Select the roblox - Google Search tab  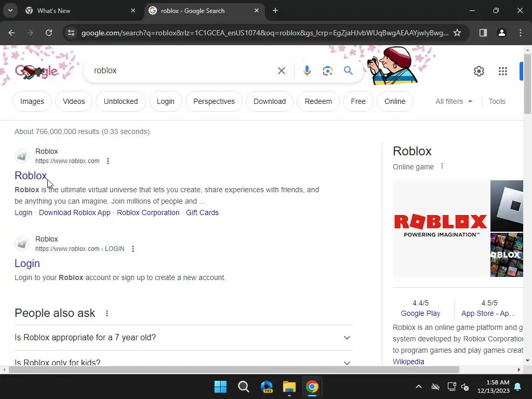pos(204,10)
